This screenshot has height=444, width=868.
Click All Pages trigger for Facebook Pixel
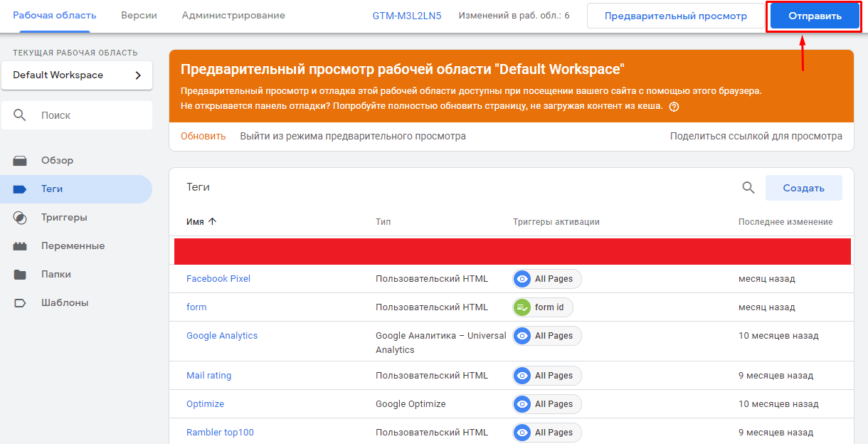[546, 279]
